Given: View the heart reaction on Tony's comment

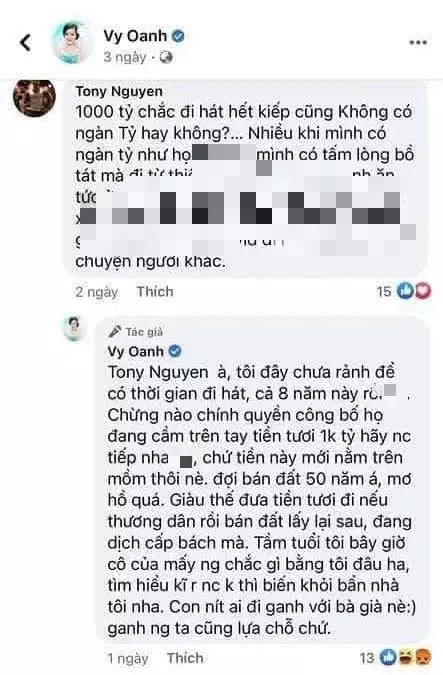Looking at the screenshot, I should click(422, 291).
